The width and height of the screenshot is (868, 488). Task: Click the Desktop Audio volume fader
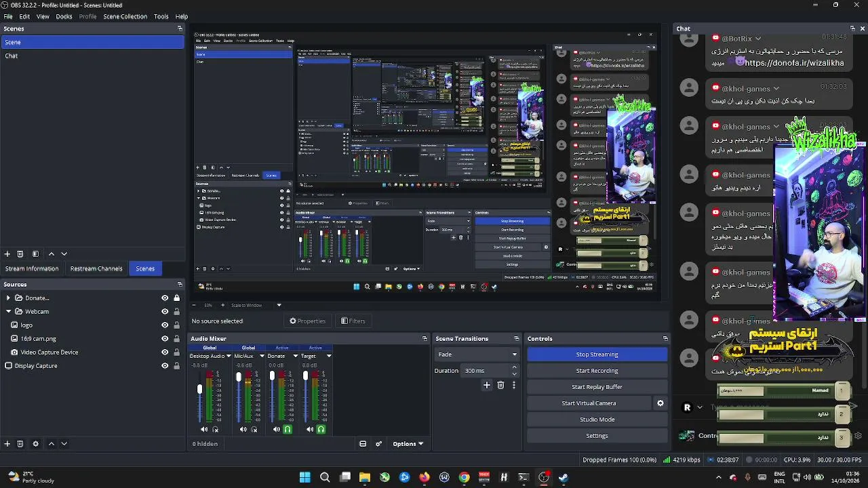click(x=199, y=389)
